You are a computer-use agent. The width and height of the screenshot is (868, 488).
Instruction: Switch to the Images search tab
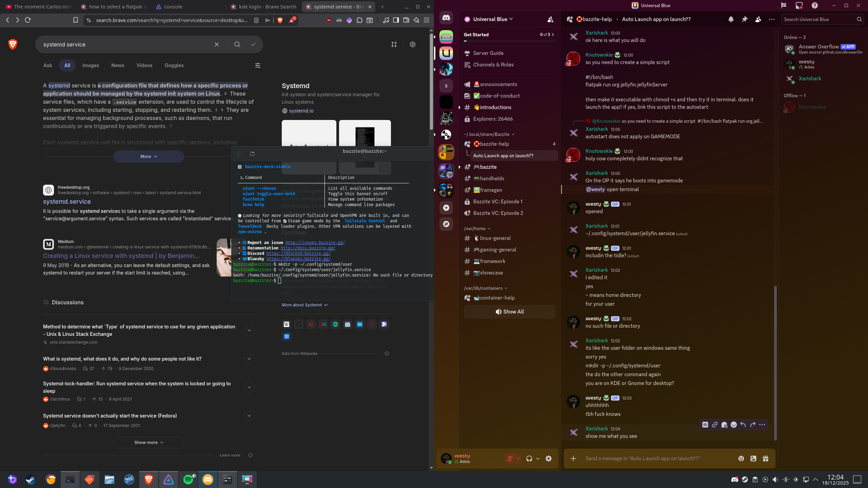point(91,65)
